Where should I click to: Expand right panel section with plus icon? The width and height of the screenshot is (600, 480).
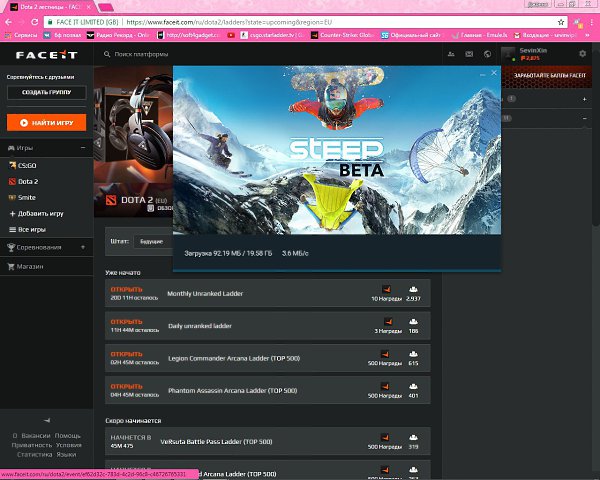584,99
